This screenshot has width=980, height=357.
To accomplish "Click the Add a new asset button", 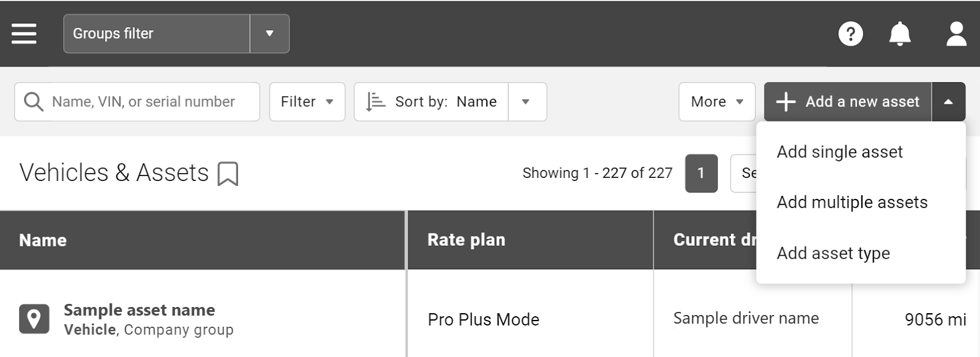I will point(848,101).
